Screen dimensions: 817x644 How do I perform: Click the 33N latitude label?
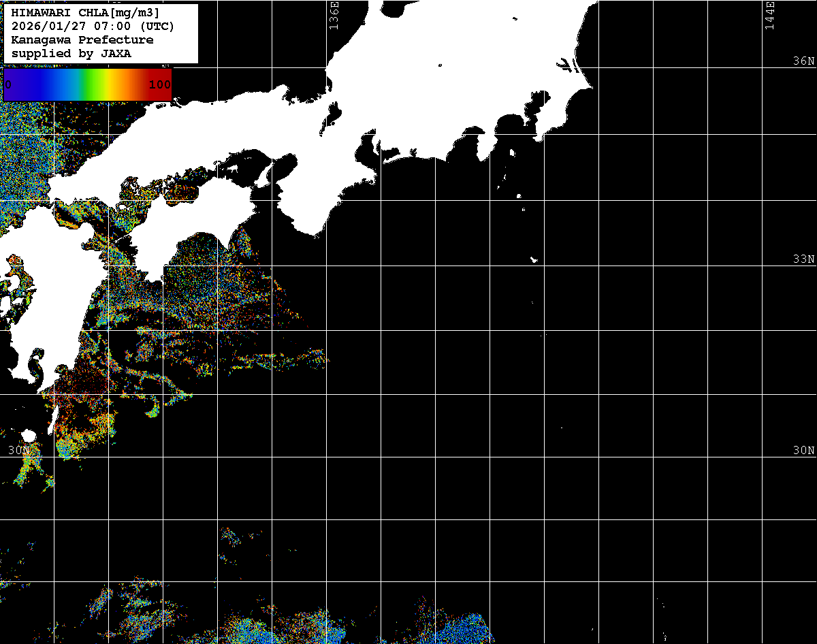tap(803, 259)
